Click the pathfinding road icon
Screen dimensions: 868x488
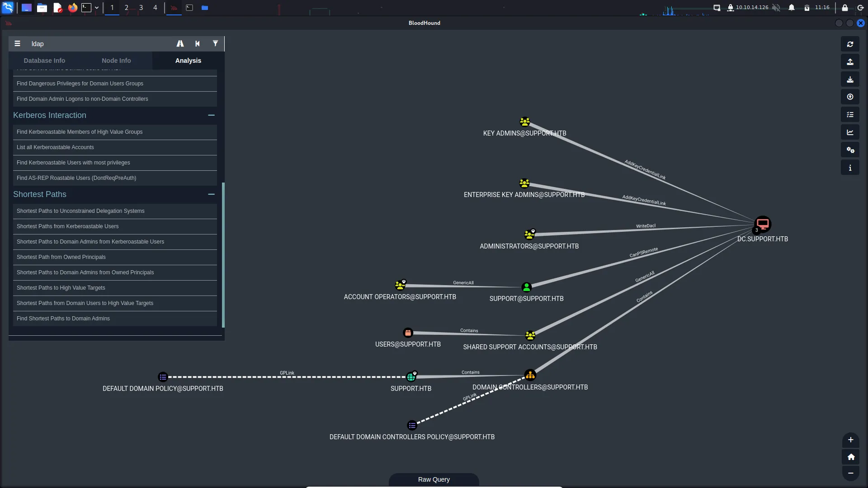pos(180,44)
